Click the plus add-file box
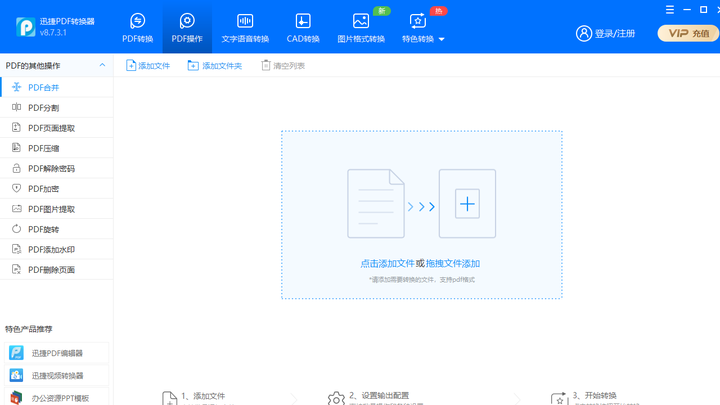Viewport: 720px width, 405px height. (467, 203)
